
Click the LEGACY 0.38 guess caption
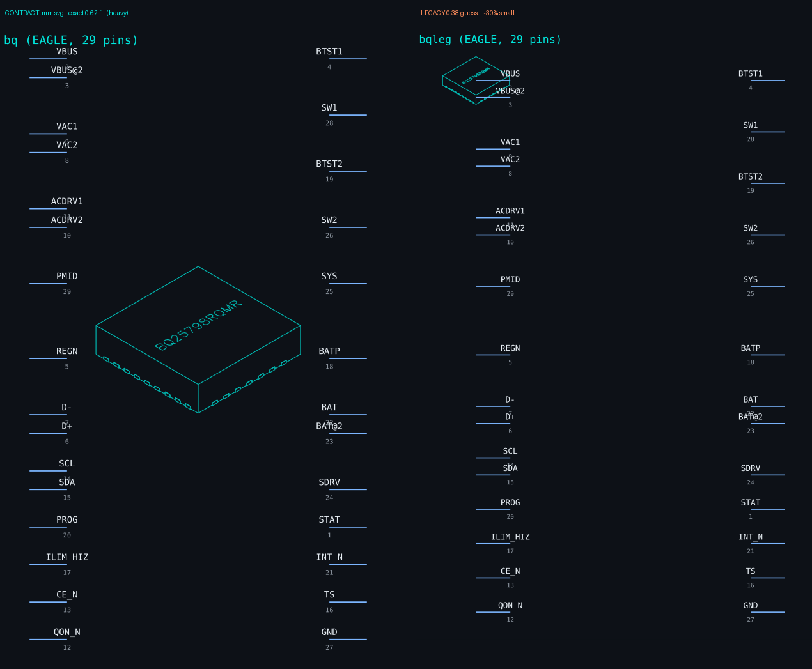click(x=467, y=13)
